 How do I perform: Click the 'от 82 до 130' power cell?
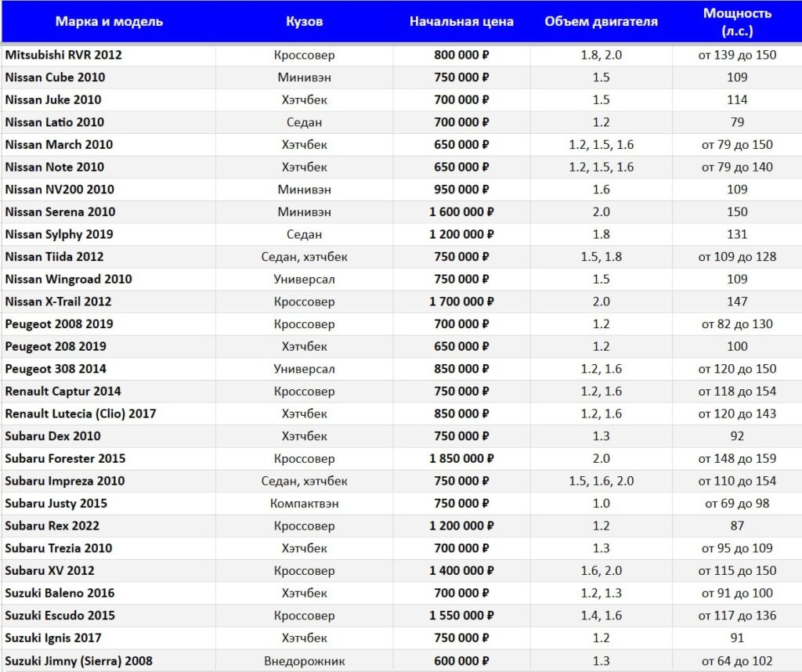tap(737, 324)
